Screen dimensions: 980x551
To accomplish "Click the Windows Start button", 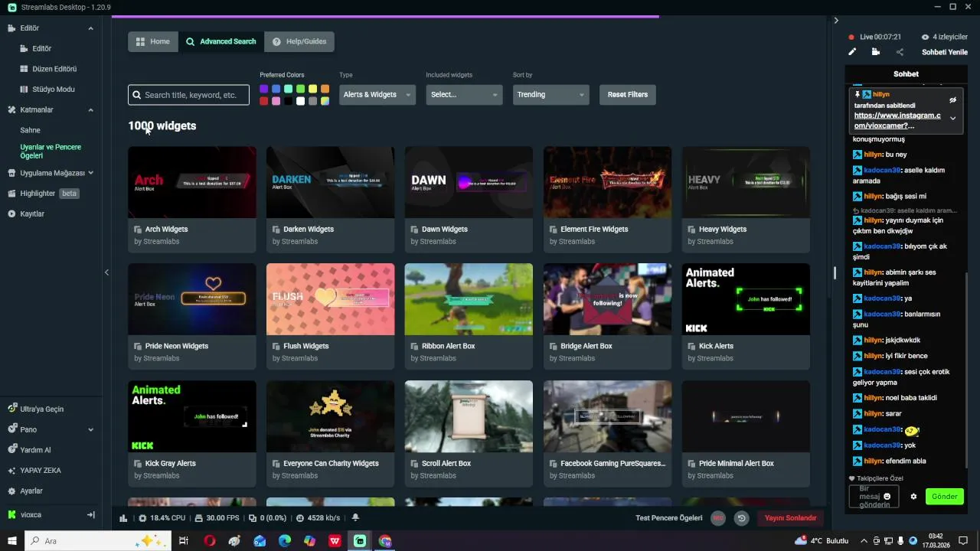I will (x=12, y=541).
